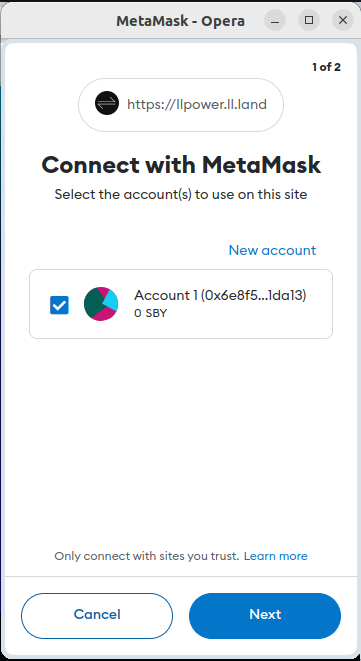Click the Cancel button
Screen dimensions: 361x661
(x=97, y=615)
